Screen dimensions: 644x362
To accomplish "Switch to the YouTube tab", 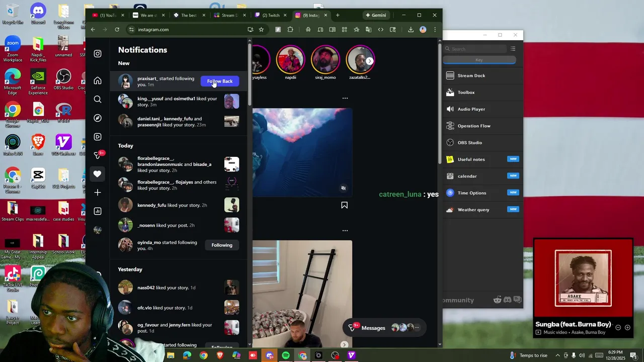I will tap(108, 15).
